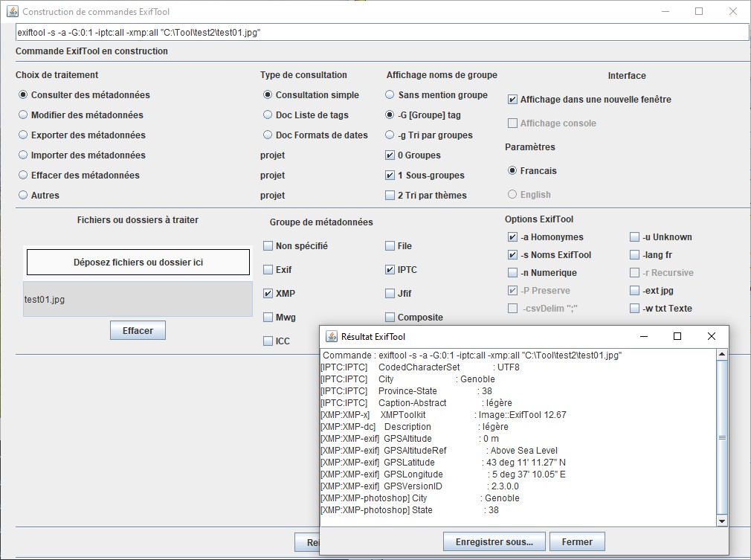Click the GPSVersionID result line

click(x=419, y=486)
